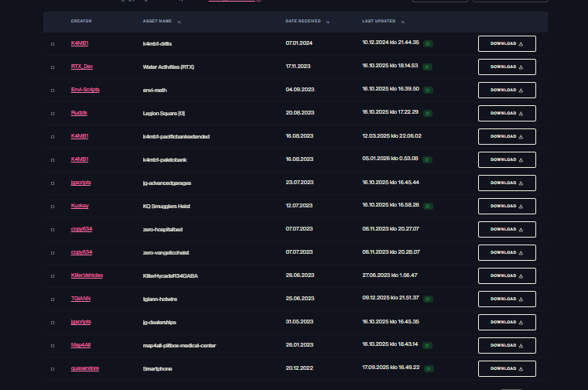588x390 pixels.
Task: Sort by Last Updated arrows icon
Action: 403,22
